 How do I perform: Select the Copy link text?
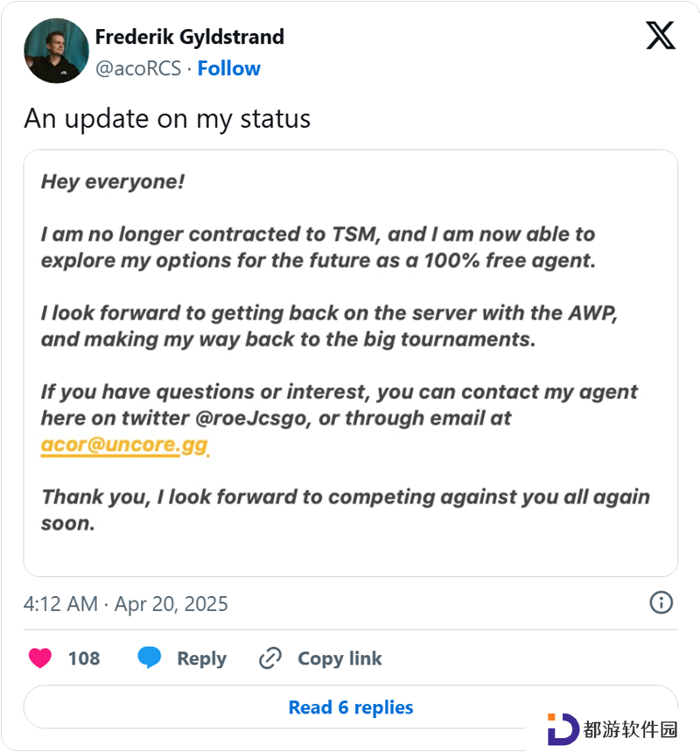click(339, 658)
